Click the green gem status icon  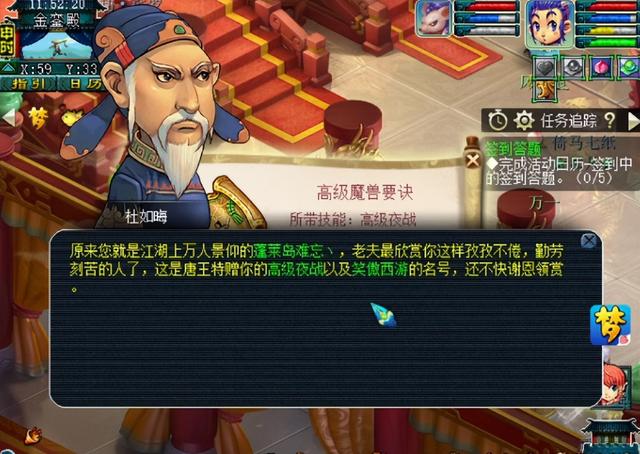point(629,67)
